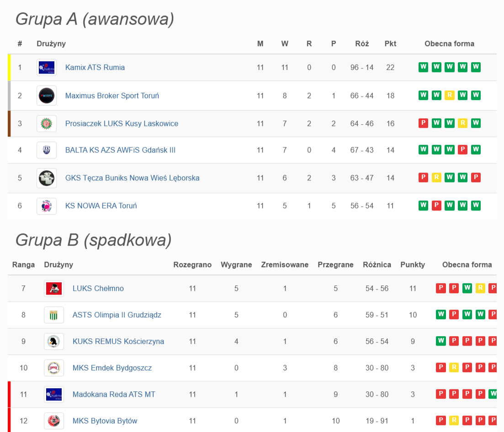Click the ASTS Olimpia II Grudziądz logo

click(54, 315)
